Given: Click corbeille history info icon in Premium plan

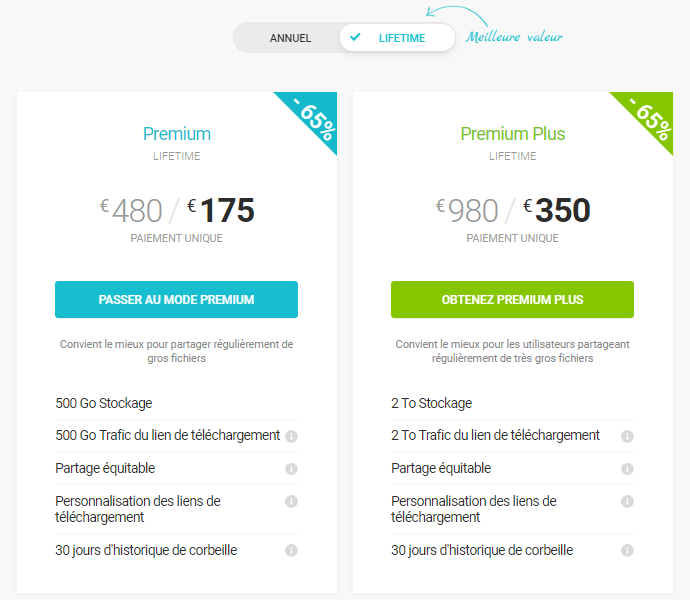Looking at the screenshot, I should pos(291,550).
